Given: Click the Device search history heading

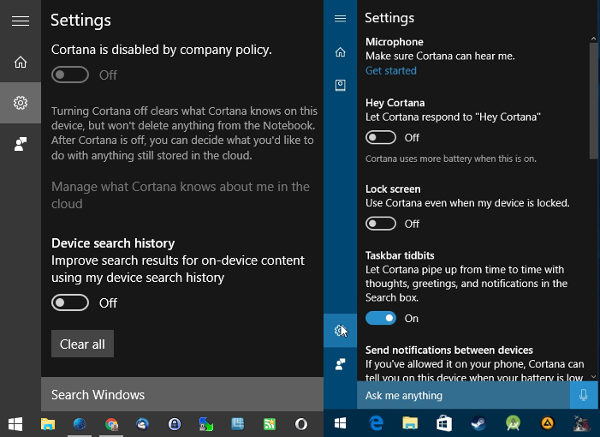Looking at the screenshot, I should click(x=113, y=243).
